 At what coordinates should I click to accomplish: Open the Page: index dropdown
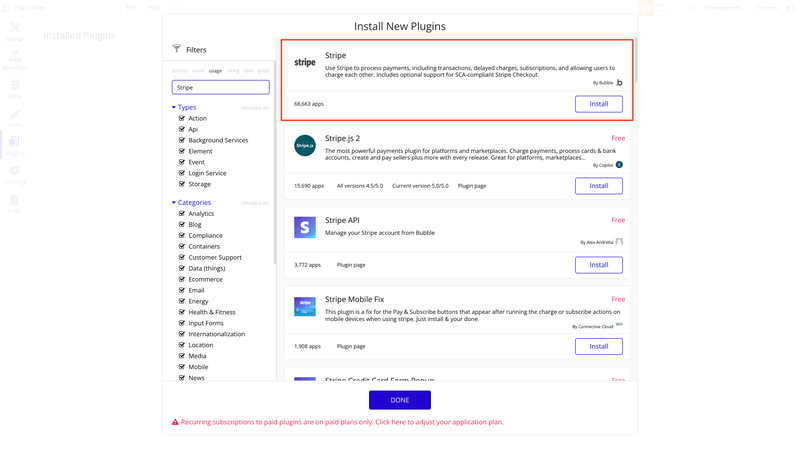[x=64, y=8]
